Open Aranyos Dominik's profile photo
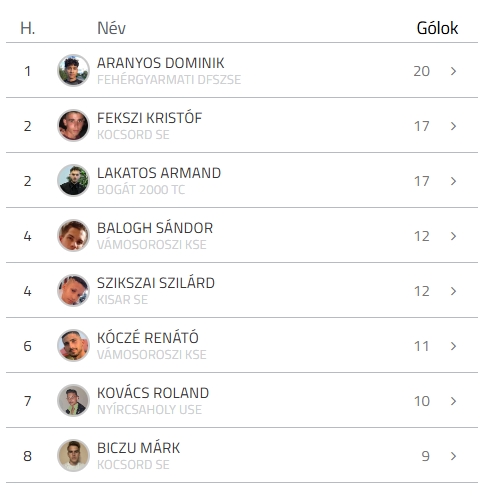This screenshot has height=500, width=480. point(73,71)
